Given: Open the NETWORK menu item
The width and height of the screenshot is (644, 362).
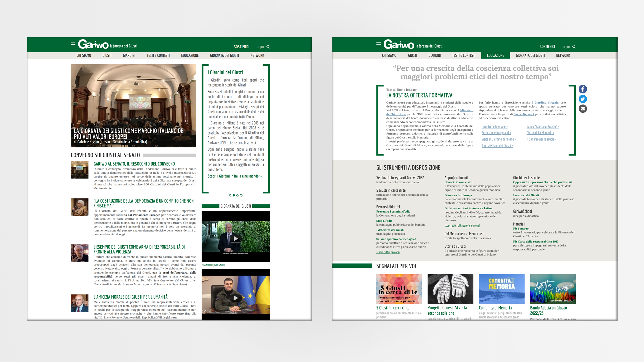Looking at the screenshot, I should point(257,55).
